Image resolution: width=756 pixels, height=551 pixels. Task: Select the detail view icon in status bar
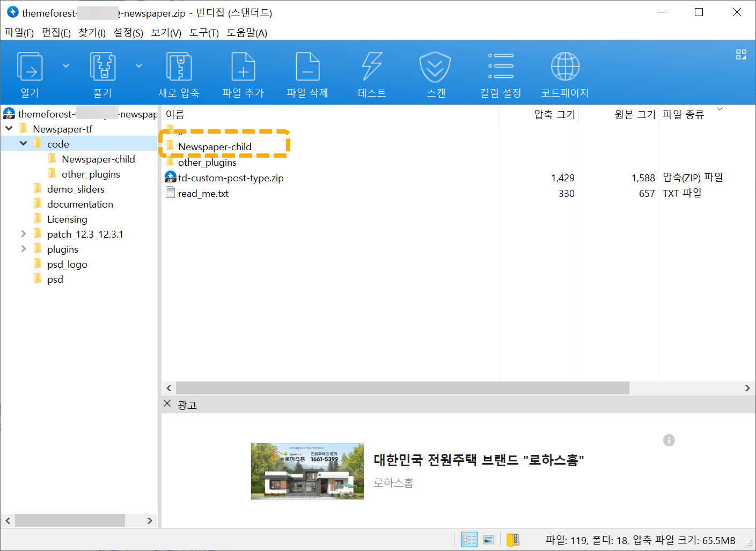(x=468, y=539)
